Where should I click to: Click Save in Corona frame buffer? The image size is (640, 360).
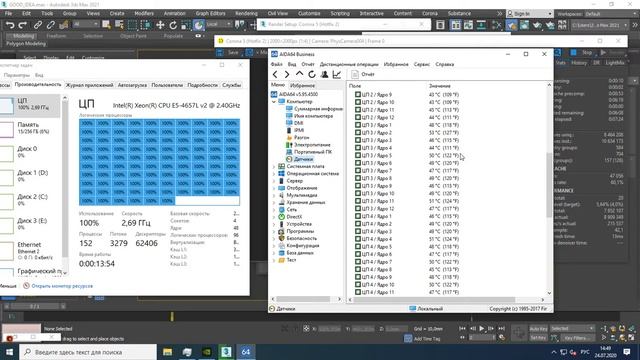click(229, 53)
